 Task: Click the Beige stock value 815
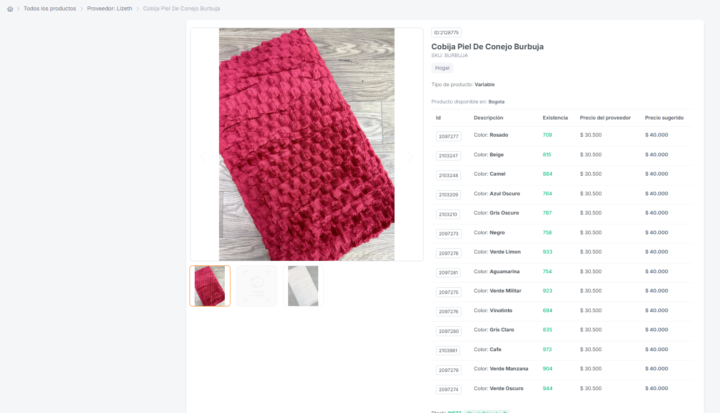pos(547,155)
